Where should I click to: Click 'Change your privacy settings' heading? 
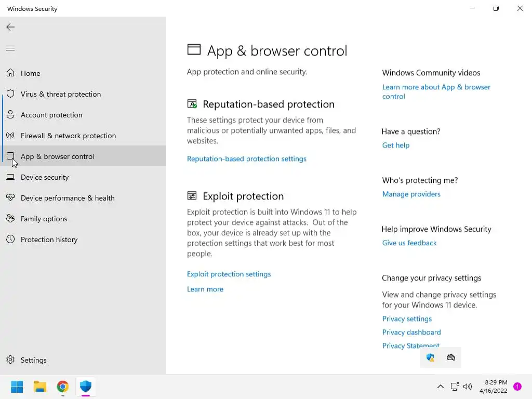pos(432,278)
